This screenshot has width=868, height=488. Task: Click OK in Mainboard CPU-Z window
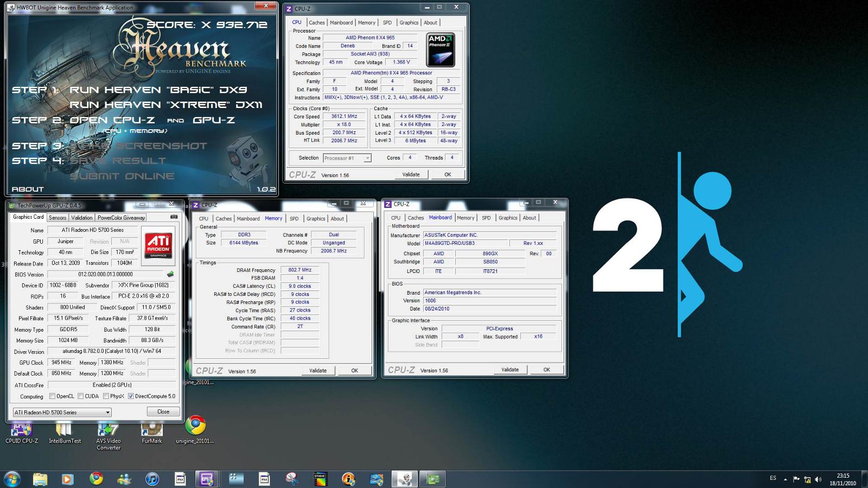[547, 370]
